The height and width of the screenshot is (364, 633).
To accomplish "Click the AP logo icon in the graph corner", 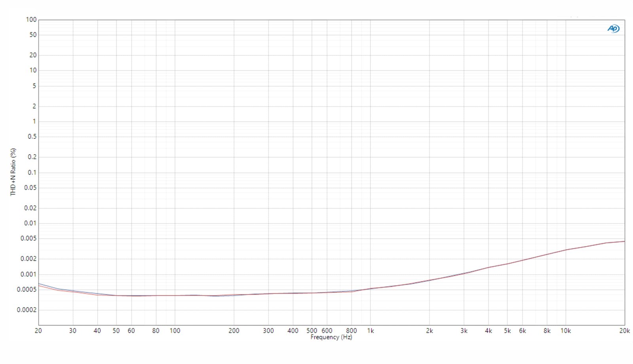I will (613, 28).
